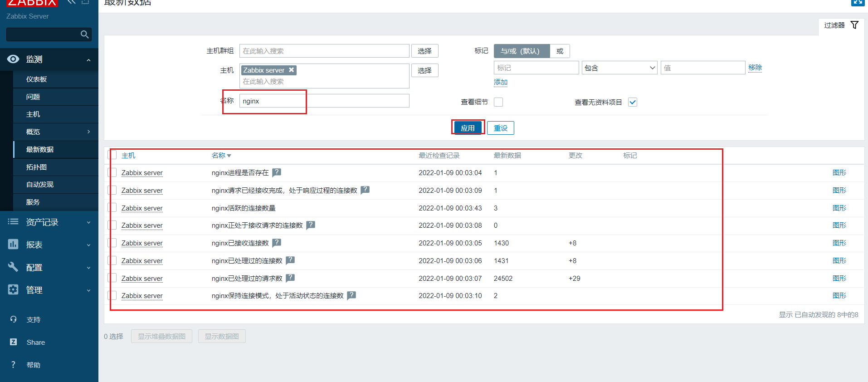Open help for nginx请求已经接收完成 item
868x382 pixels.
[x=365, y=190]
